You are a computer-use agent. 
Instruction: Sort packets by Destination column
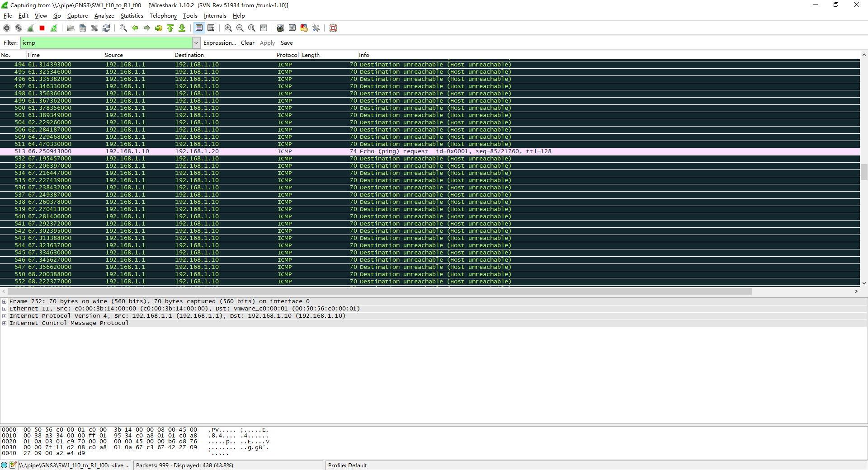click(225, 55)
